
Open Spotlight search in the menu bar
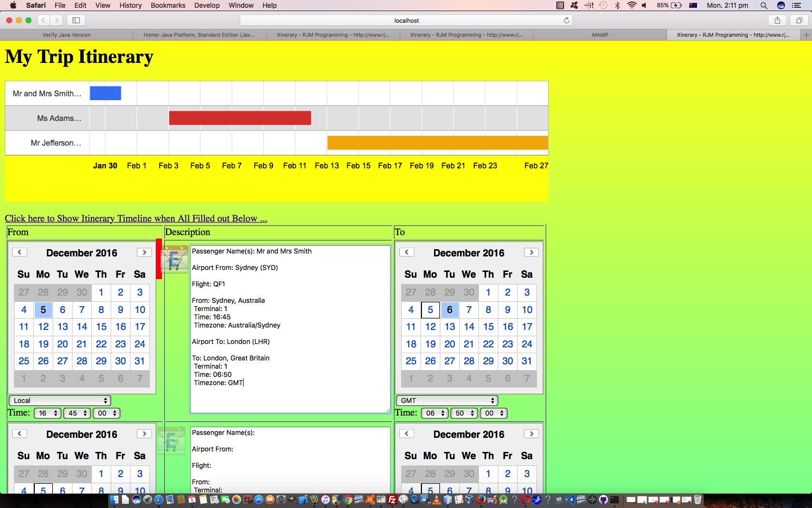pos(764,5)
